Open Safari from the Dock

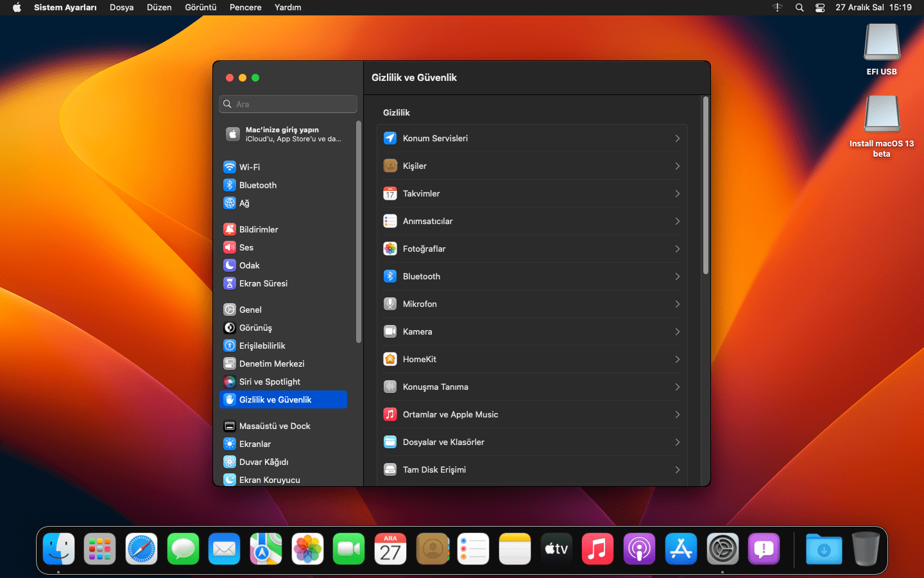pos(141,549)
